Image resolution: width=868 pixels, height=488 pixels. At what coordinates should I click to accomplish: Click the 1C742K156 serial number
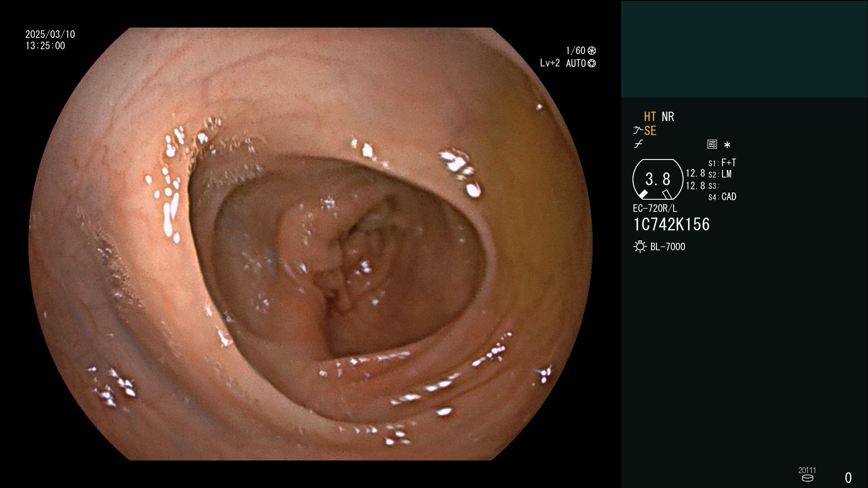(671, 225)
